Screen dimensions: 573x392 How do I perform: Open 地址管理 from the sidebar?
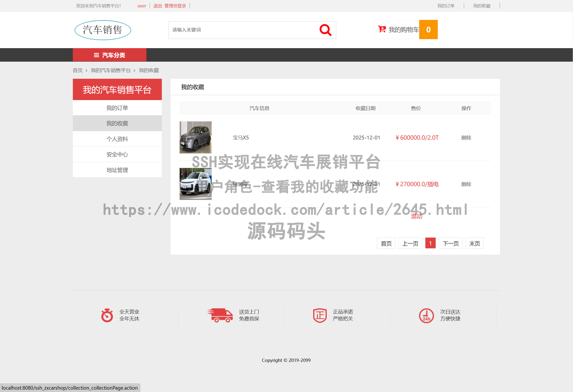tap(117, 170)
